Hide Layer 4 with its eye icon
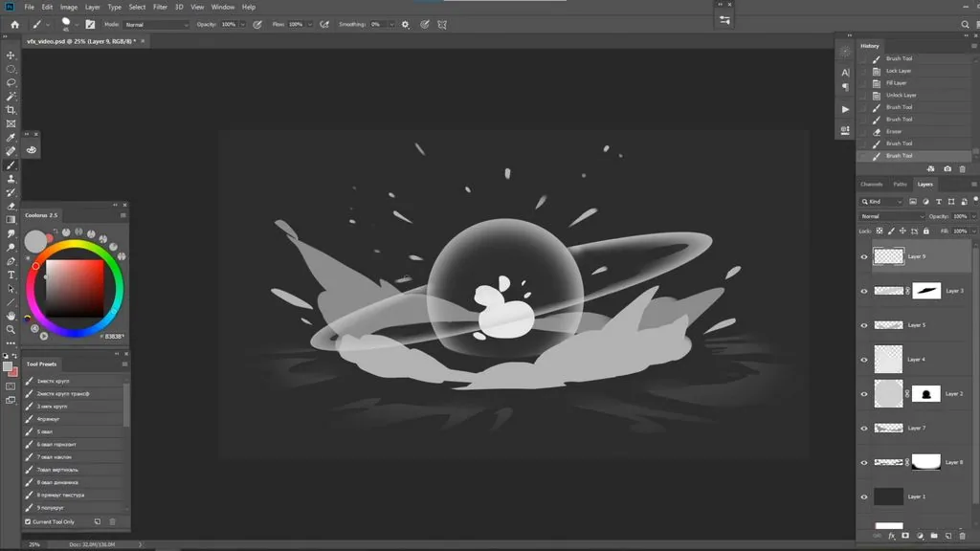This screenshot has width=980, height=551. tap(864, 360)
